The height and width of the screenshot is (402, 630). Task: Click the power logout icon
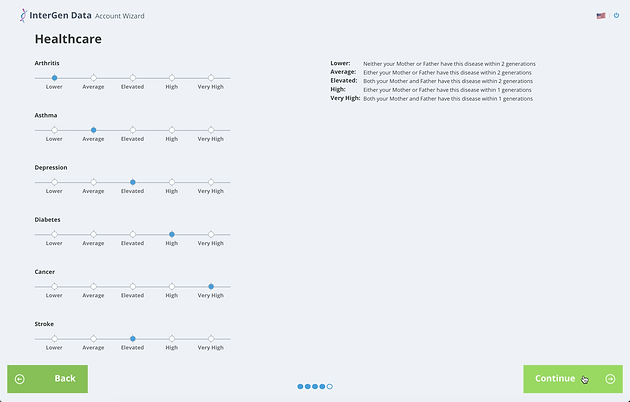pyautogui.click(x=616, y=16)
